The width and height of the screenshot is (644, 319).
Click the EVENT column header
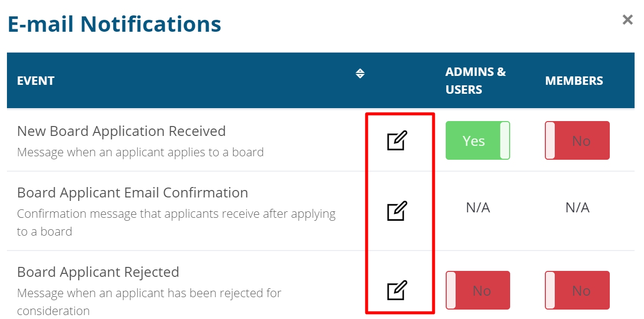coord(36,81)
